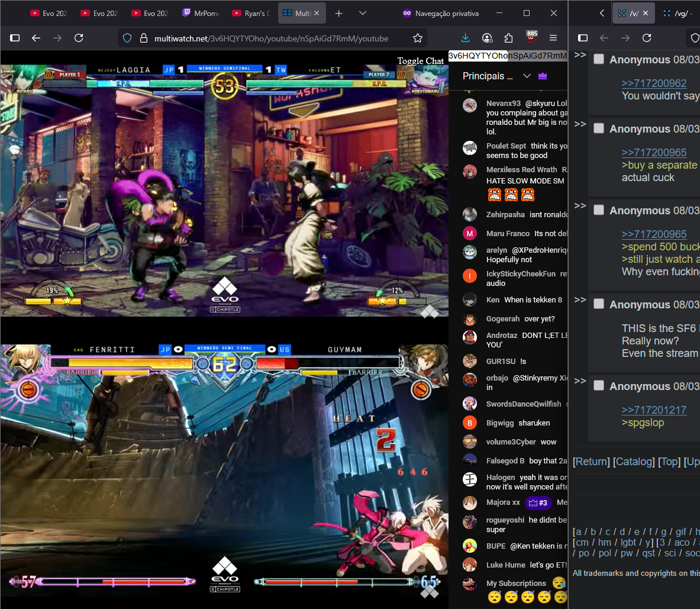Open a new tab with the plus button
Screen dimensions: 700x609
(339, 14)
